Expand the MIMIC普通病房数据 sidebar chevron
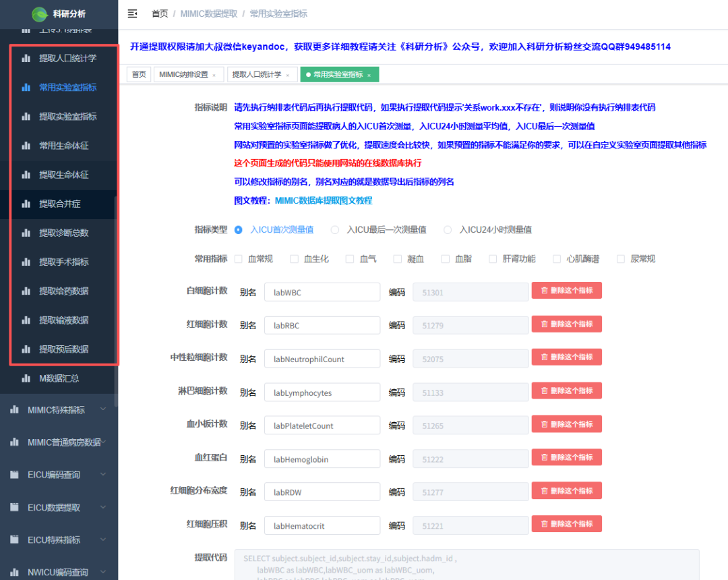 click(104, 442)
